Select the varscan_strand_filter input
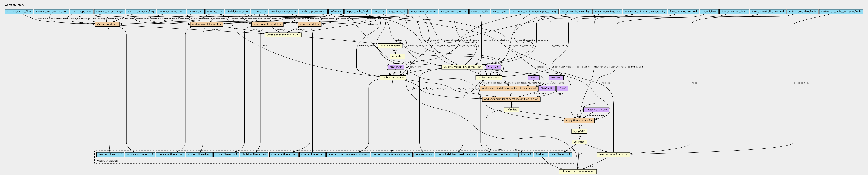Screen dimensions: 868x175 click(19, 11)
